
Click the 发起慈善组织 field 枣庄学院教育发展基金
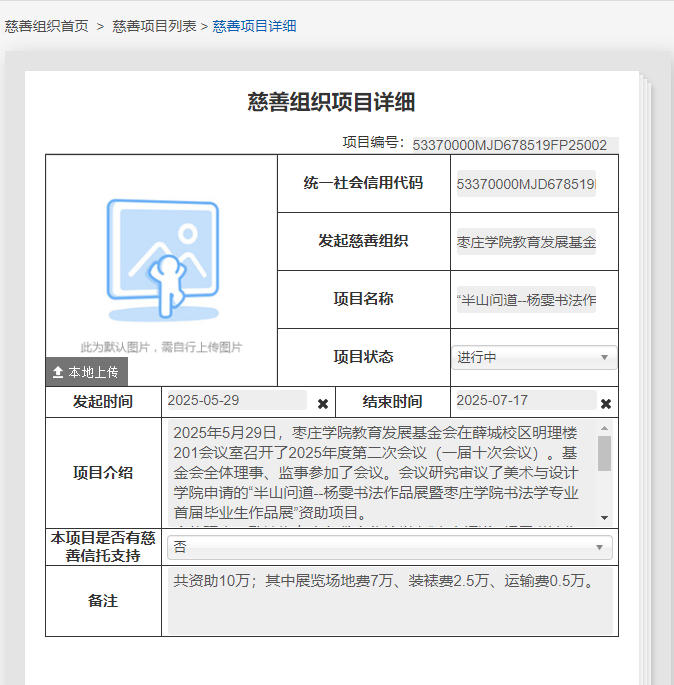pos(526,242)
